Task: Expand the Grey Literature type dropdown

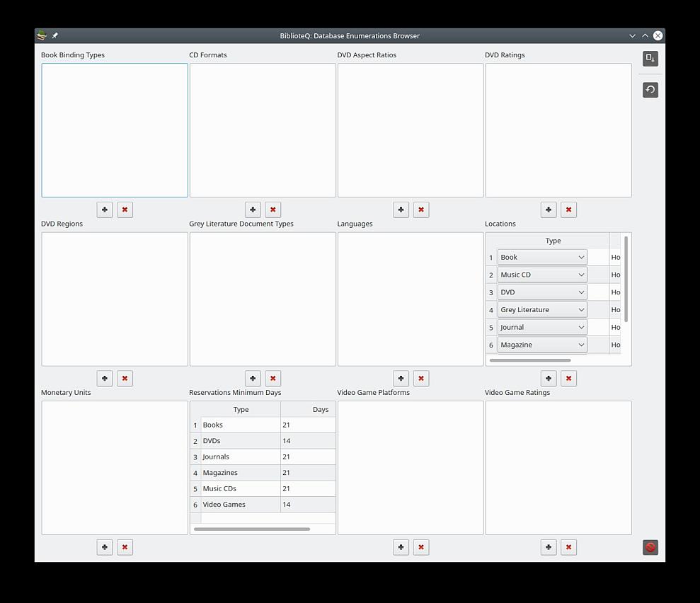Action: (542, 310)
